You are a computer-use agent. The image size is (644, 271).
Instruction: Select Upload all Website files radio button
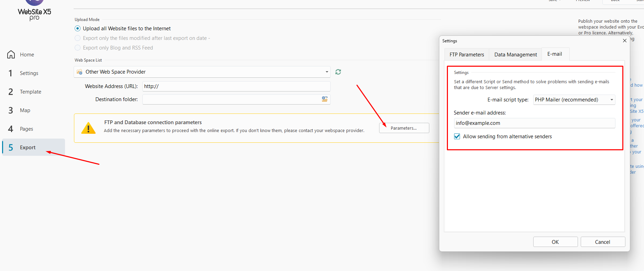(78, 29)
